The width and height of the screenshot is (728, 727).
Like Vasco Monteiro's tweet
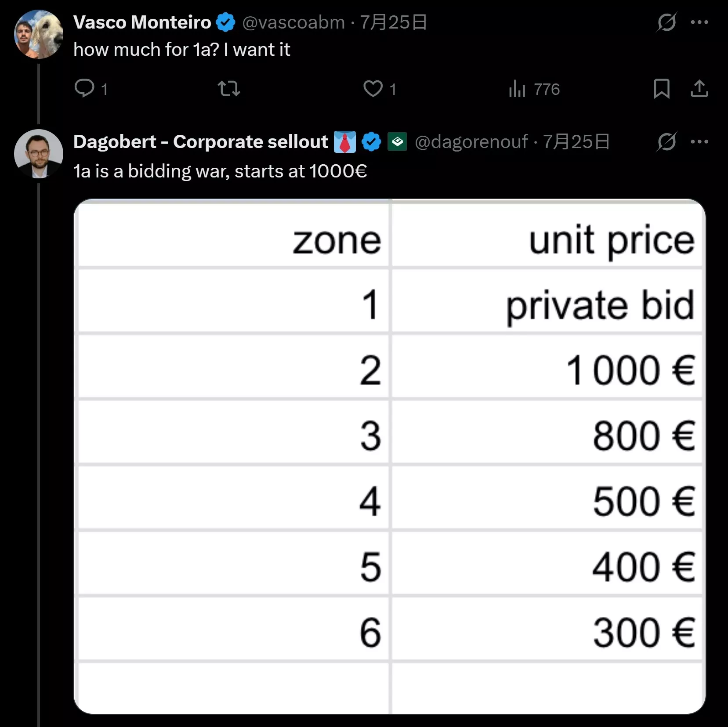373,88
